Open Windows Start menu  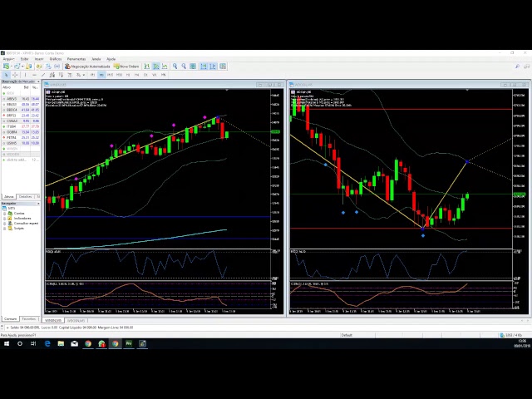(x=7, y=343)
